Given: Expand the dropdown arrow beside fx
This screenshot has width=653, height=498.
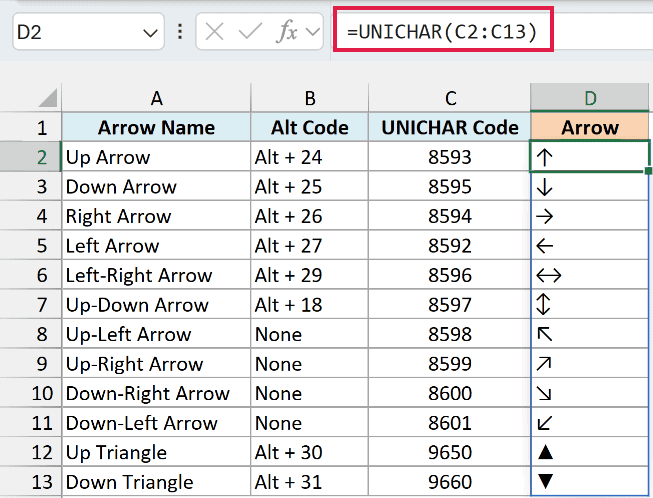Looking at the screenshot, I should pyautogui.click(x=312, y=32).
